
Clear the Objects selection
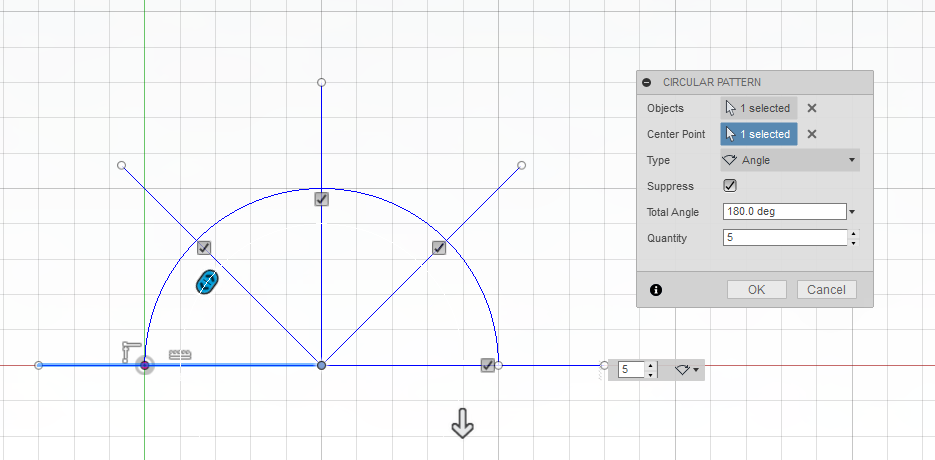click(x=812, y=108)
